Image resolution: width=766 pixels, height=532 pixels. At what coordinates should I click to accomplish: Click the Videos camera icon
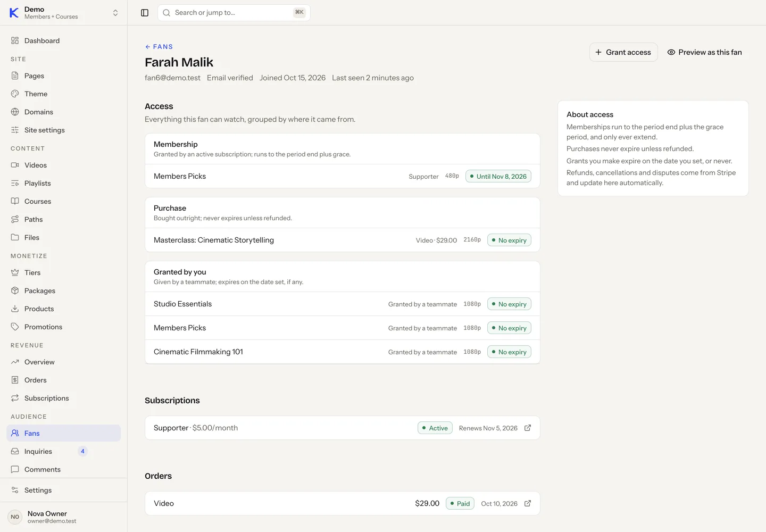15,165
